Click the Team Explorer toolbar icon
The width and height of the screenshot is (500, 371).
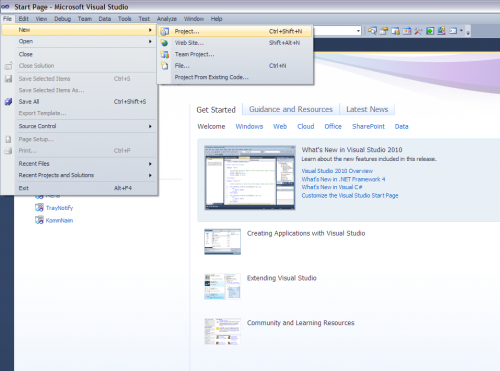(395, 31)
